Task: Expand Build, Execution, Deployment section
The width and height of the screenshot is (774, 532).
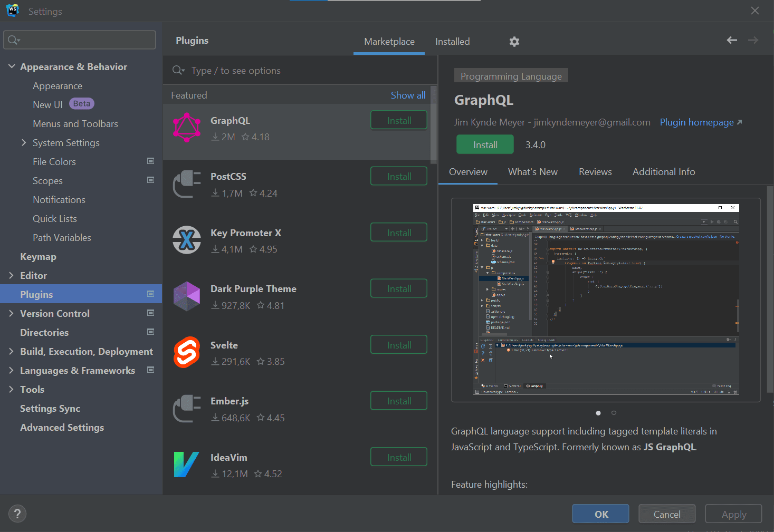Action: tap(12, 351)
